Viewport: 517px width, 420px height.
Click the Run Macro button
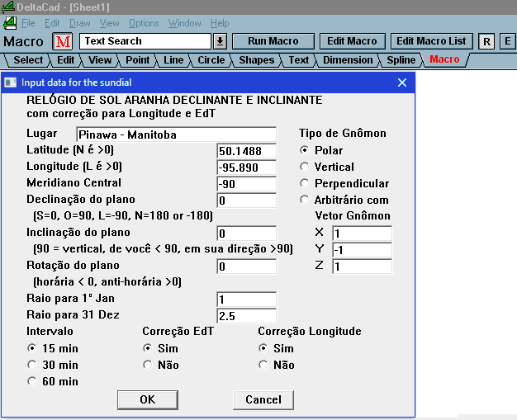[x=272, y=41]
